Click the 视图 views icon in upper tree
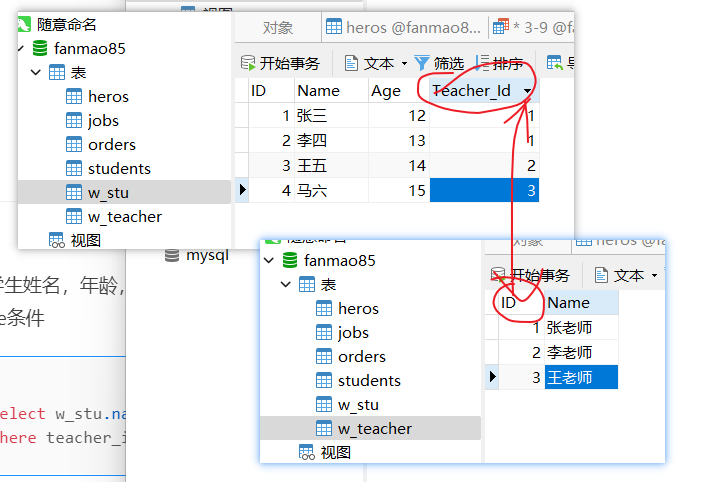 57,240
